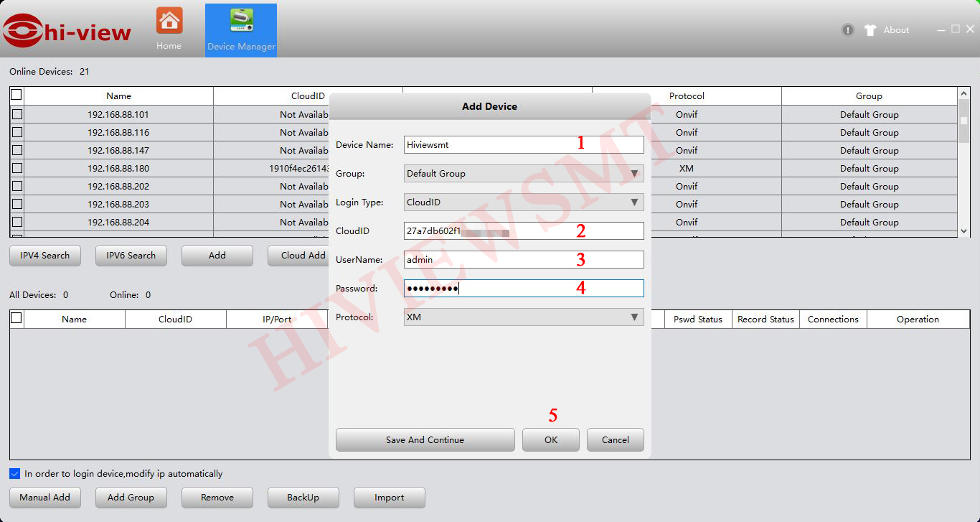Click OK in Add Device dialog
Image resolution: width=980 pixels, height=522 pixels.
[x=550, y=440]
